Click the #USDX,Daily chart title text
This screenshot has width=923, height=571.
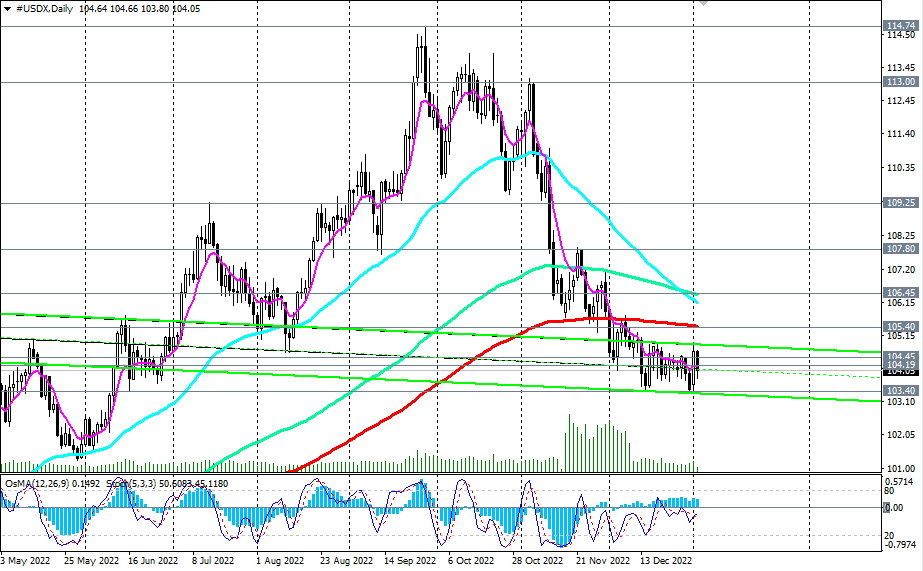click(47, 8)
